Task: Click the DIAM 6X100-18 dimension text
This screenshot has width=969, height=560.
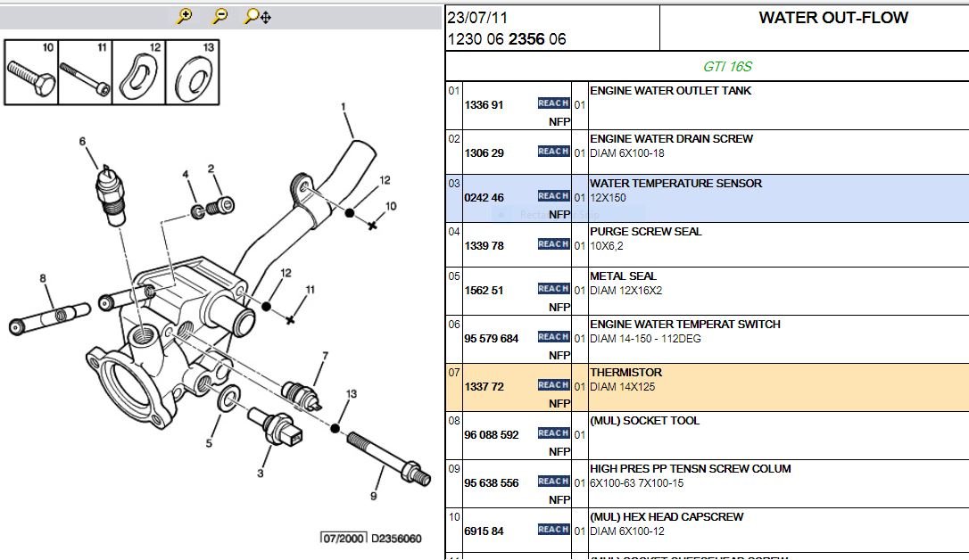Action: pyautogui.click(x=626, y=153)
